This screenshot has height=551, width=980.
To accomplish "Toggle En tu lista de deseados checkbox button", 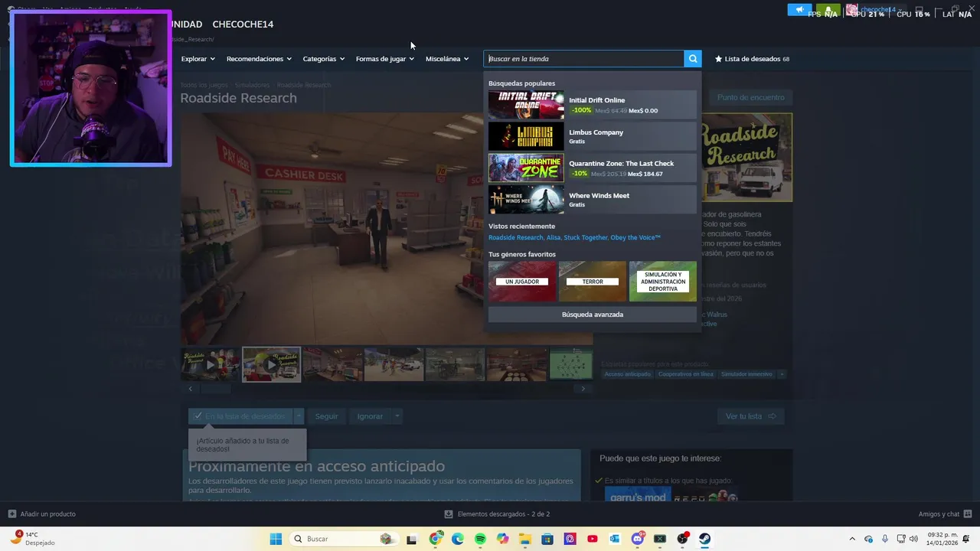I will pyautogui.click(x=240, y=416).
